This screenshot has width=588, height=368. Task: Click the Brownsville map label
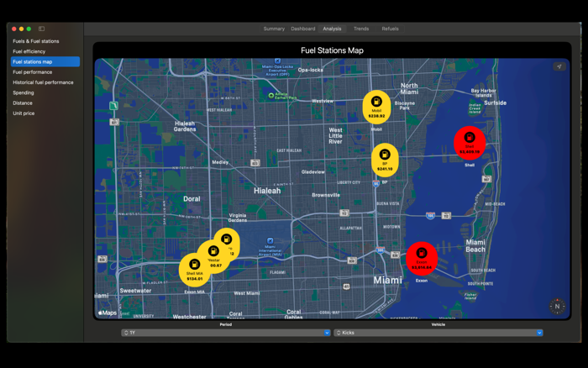[x=326, y=195]
